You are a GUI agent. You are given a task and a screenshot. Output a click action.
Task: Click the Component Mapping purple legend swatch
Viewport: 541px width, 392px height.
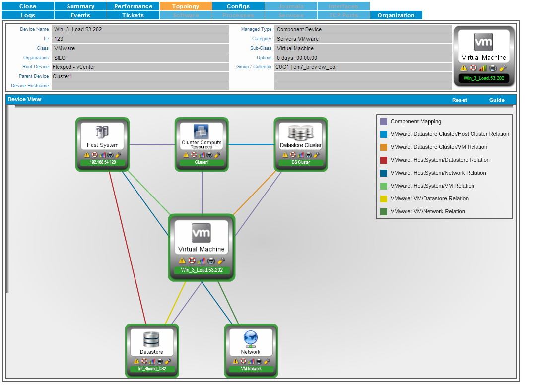[383, 122]
